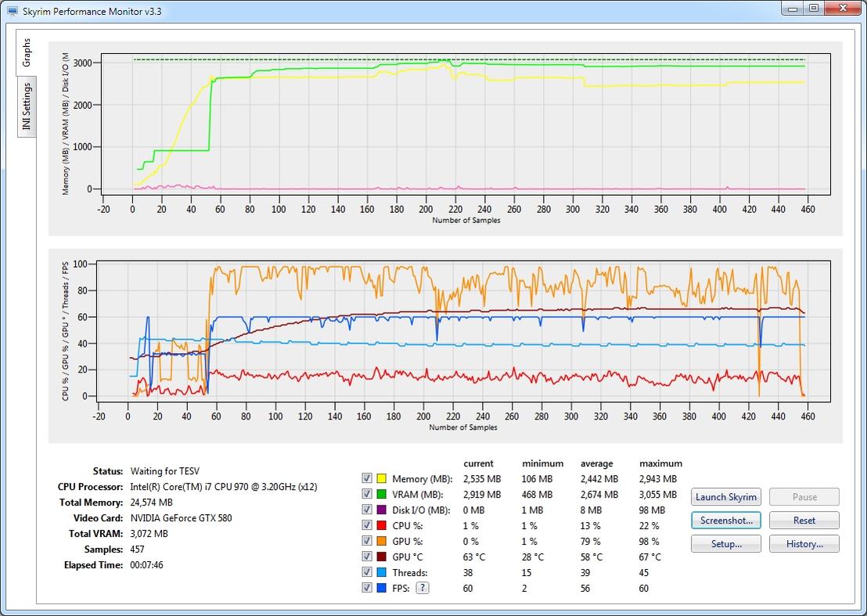The image size is (867, 616).
Task: Click the Screenshot... button
Action: (725, 520)
